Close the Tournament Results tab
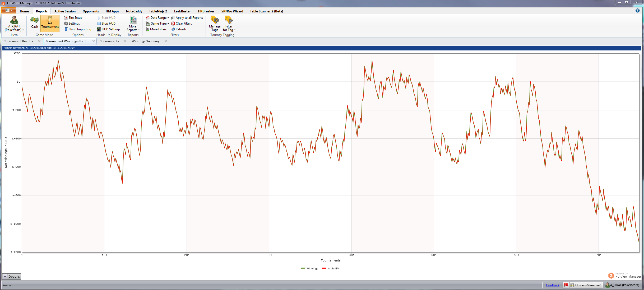The width and height of the screenshot is (644, 290). 39,41
